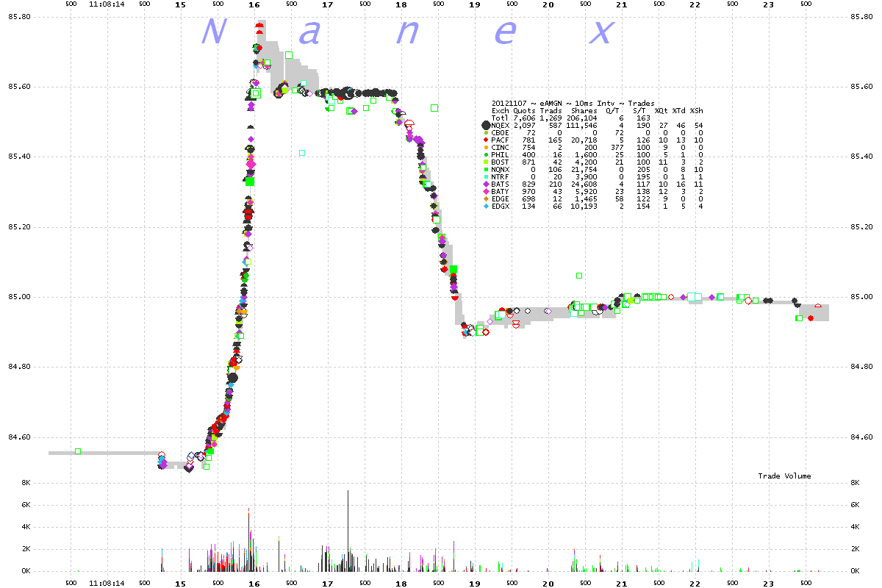Viewport: 882px width, 588px height.
Task: Click the '11:08:14' timestamp on the top axis
Action: 106,4
